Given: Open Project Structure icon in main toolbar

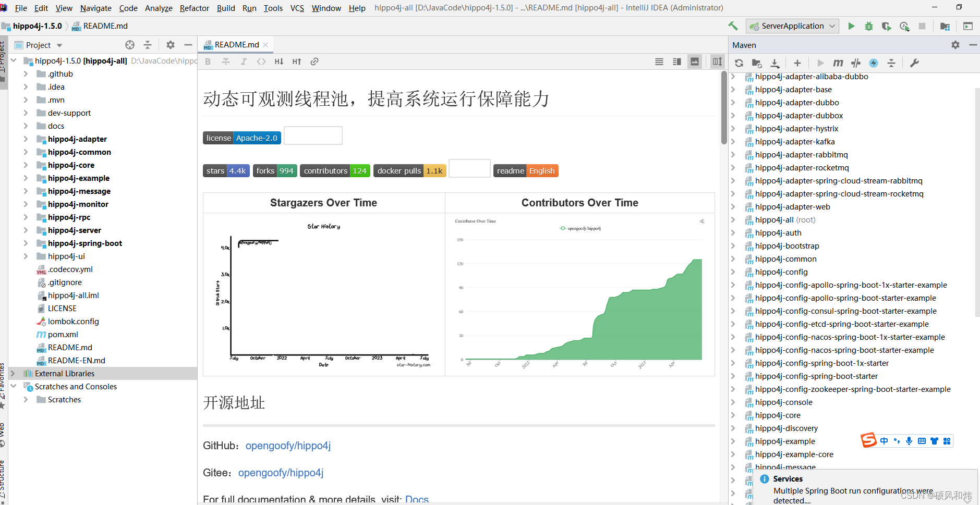Looking at the screenshot, I should 945,26.
